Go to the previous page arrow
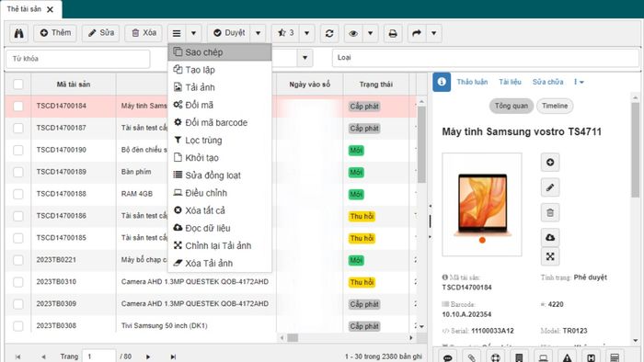Screen dimensions: 644x362 [43, 356]
